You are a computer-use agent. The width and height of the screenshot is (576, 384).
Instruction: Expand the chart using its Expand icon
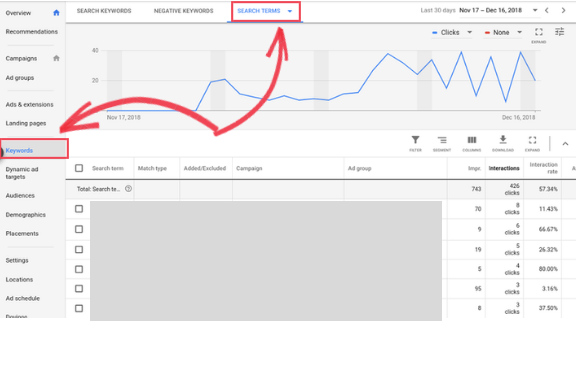point(539,32)
